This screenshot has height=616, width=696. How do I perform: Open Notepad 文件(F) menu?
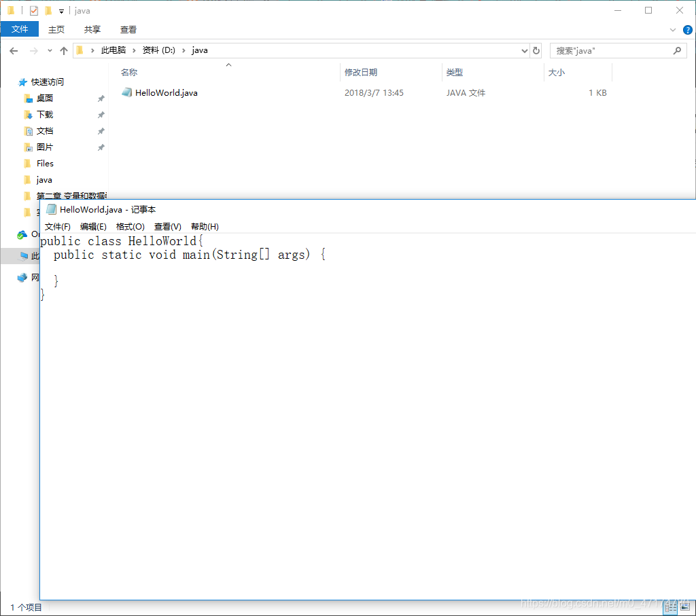tap(57, 227)
